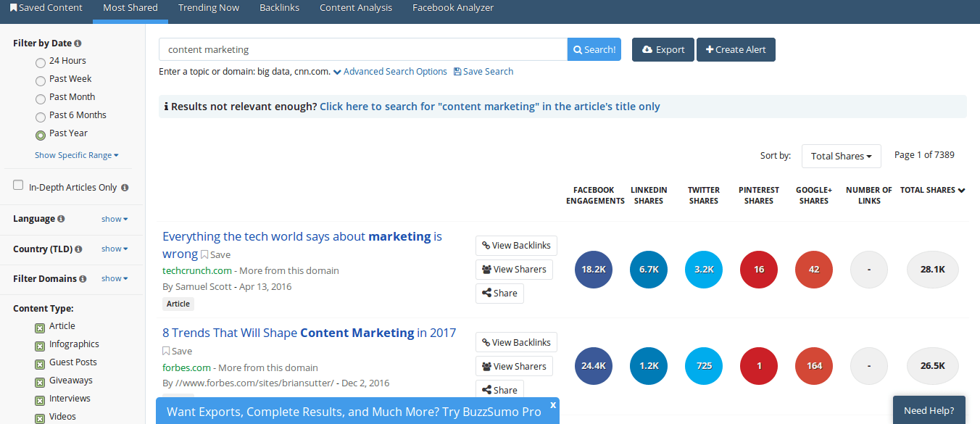Sort by Total Shares column arrow
This screenshot has height=424, width=980.
[962, 191]
